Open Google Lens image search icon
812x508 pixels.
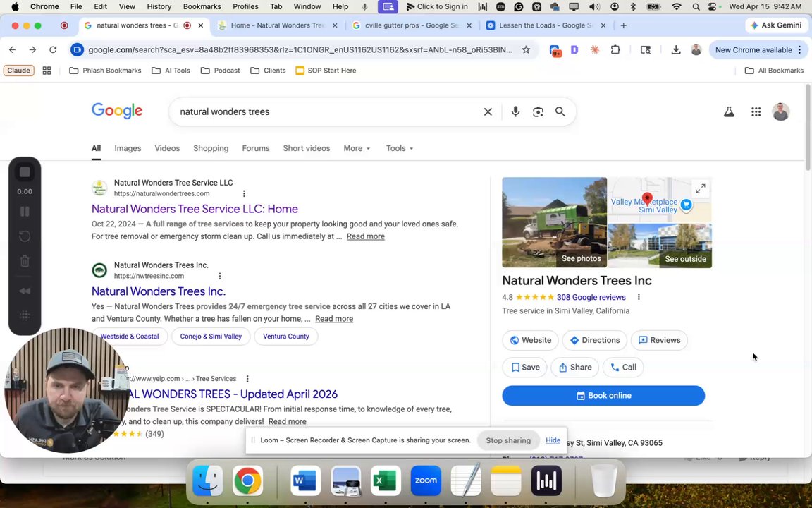(538, 111)
